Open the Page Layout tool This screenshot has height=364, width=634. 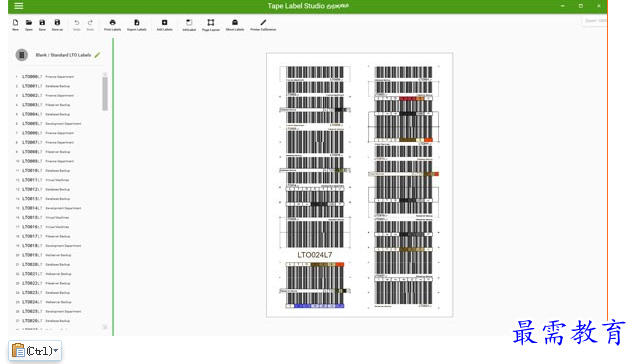click(211, 24)
